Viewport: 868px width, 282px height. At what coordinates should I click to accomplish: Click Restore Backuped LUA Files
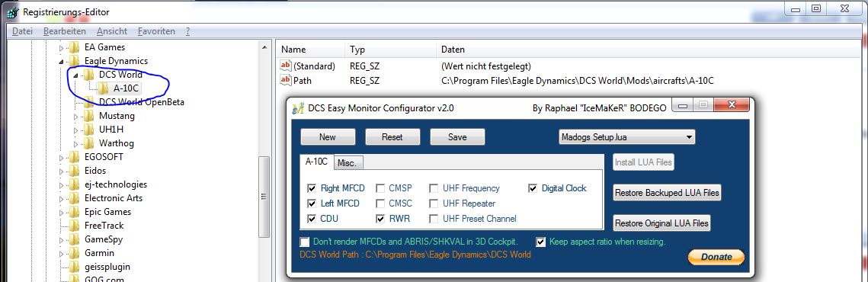pyautogui.click(x=667, y=193)
